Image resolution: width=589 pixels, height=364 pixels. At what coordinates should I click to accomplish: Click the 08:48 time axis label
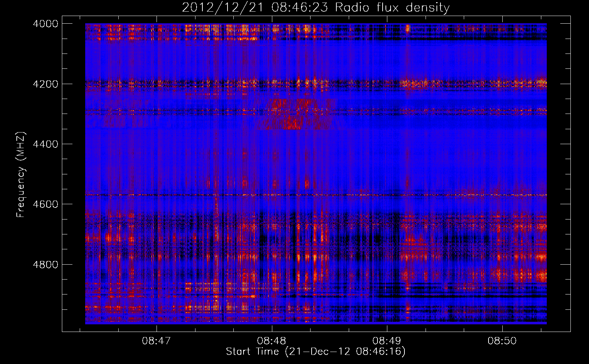pyautogui.click(x=272, y=341)
